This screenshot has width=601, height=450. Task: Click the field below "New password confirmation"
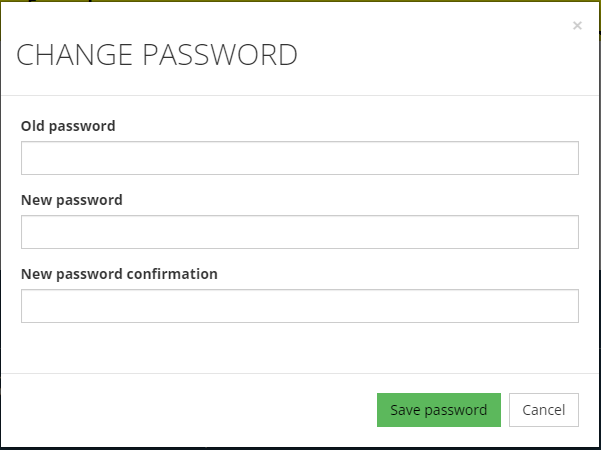300,306
